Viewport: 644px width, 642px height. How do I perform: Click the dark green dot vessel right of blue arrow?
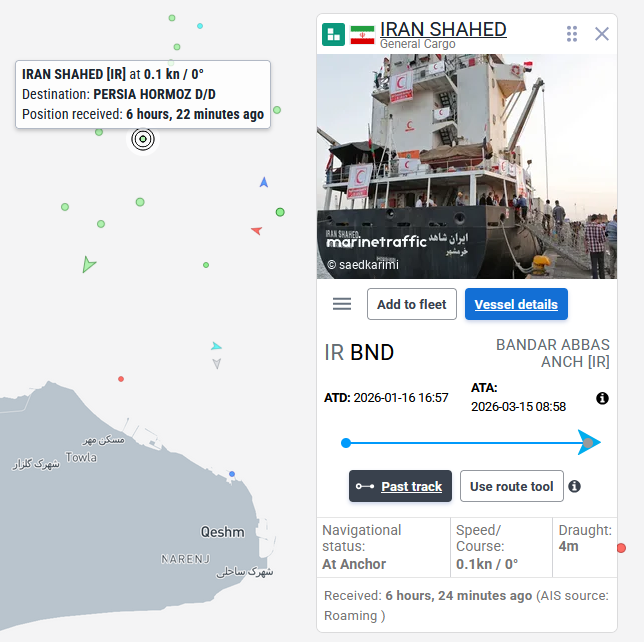point(280,212)
